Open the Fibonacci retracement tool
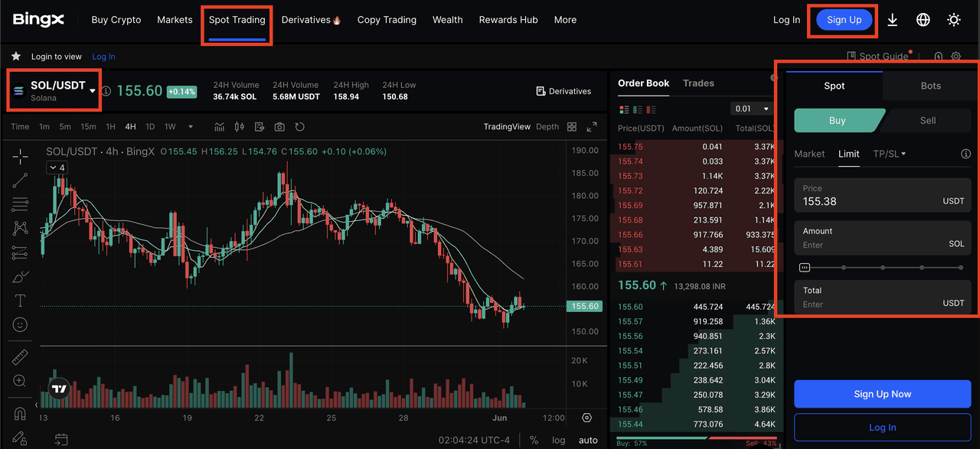Image resolution: width=980 pixels, height=449 pixels. [21, 204]
